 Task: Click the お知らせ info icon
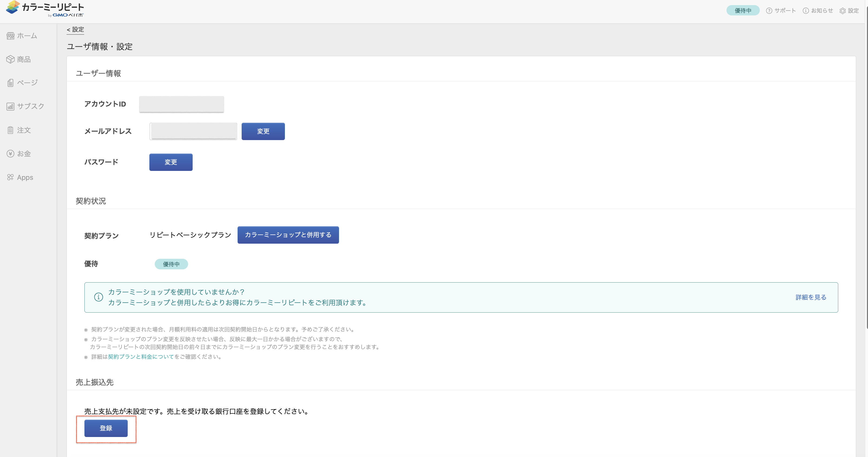pos(806,11)
